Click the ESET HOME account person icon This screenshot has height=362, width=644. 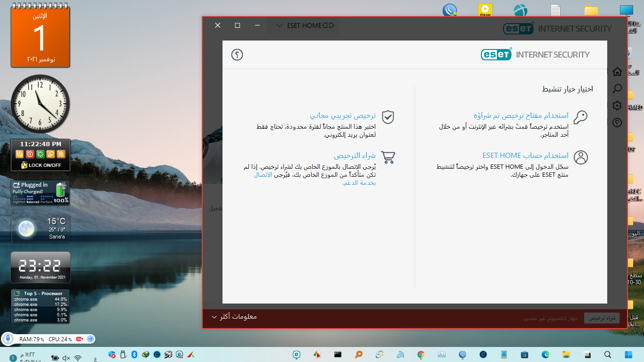click(581, 157)
